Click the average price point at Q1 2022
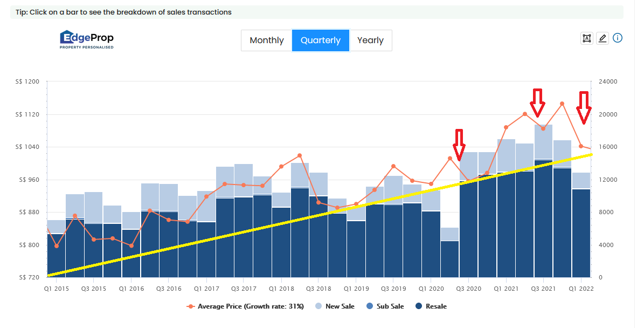Image resolution: width=644 pixels, height=328 pixels. 581,146
